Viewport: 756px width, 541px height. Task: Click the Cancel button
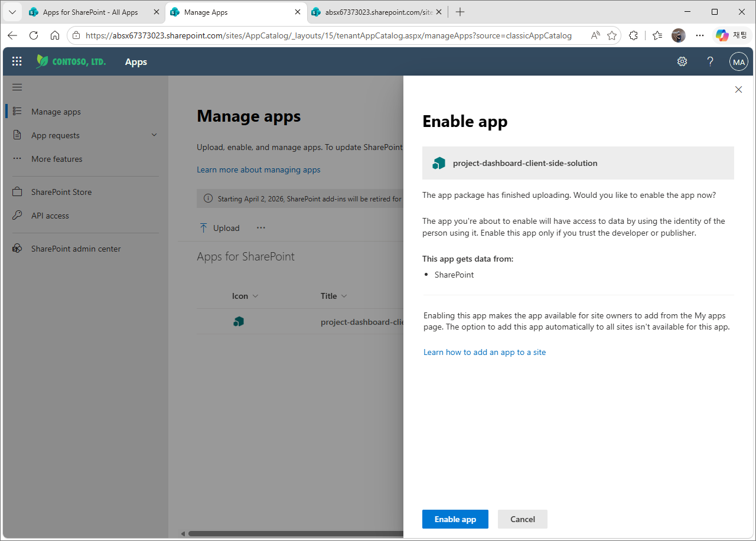pos(523,519)
